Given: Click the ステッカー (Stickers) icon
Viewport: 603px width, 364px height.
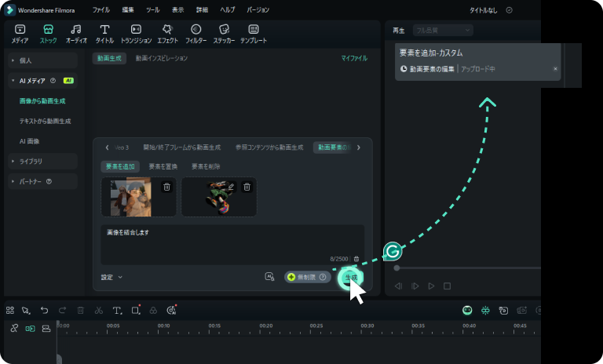Looking at the screenshot, I should pyautogui.click(x=224, y=33).
